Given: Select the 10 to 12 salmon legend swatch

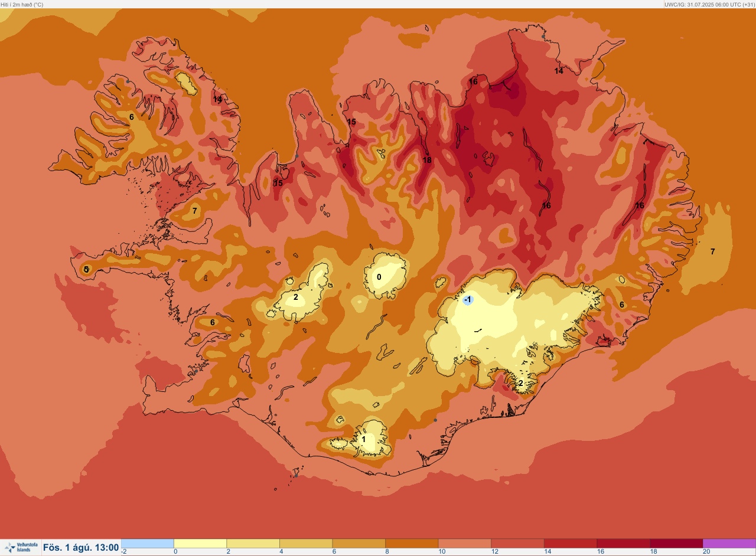Looking at the screenshot, I should [465, 544].
